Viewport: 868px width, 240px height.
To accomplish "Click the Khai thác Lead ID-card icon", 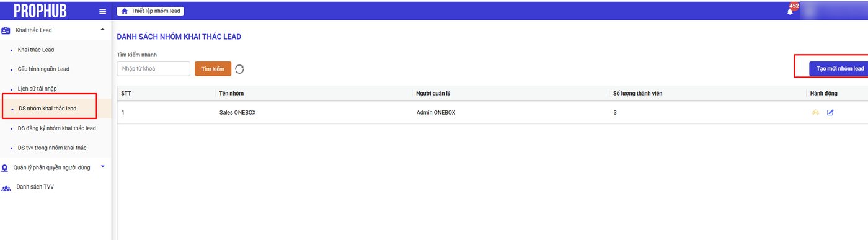I will 6,30.
